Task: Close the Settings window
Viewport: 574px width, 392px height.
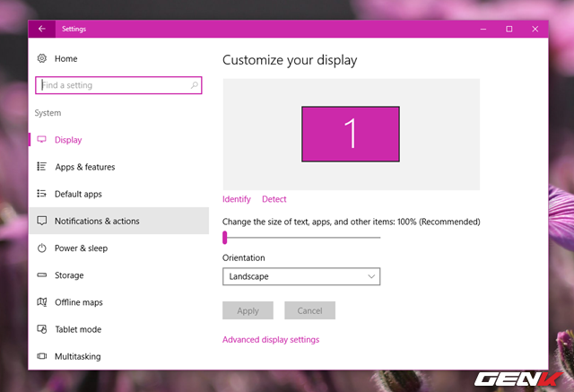Action: pos(535,29)
